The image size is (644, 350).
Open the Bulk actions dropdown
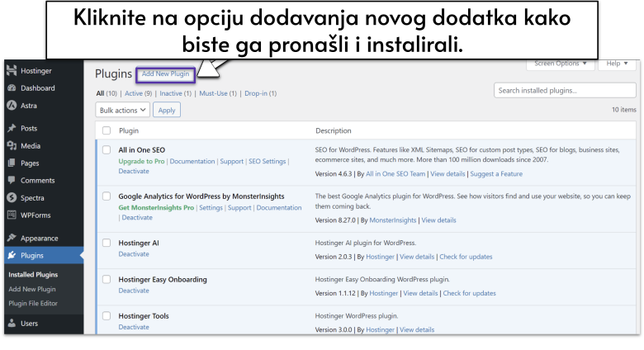(122, 110)
